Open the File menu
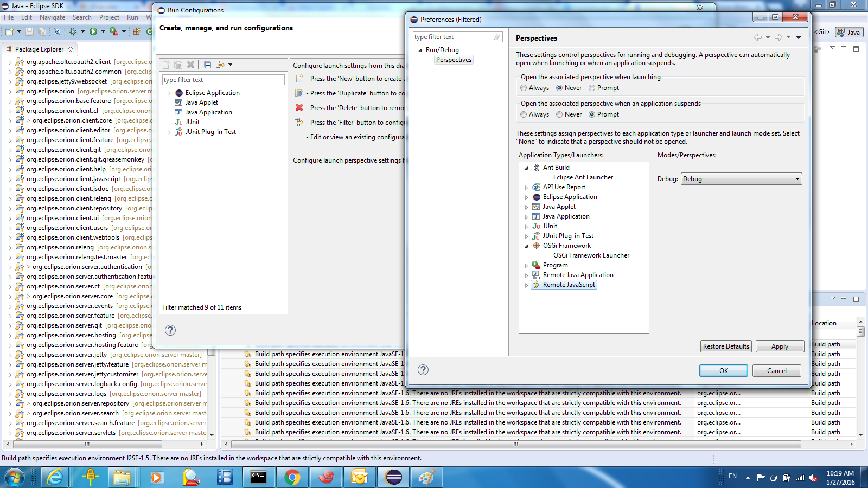Viewport: 868px width, 488px height. (9, 17)
